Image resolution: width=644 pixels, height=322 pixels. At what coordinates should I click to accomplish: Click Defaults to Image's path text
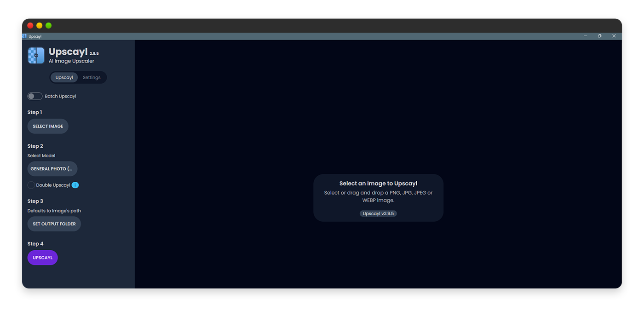54,211
